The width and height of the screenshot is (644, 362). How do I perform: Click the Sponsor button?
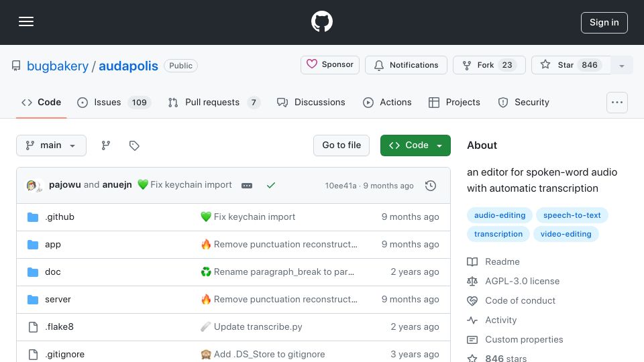[x=330, y=65]
